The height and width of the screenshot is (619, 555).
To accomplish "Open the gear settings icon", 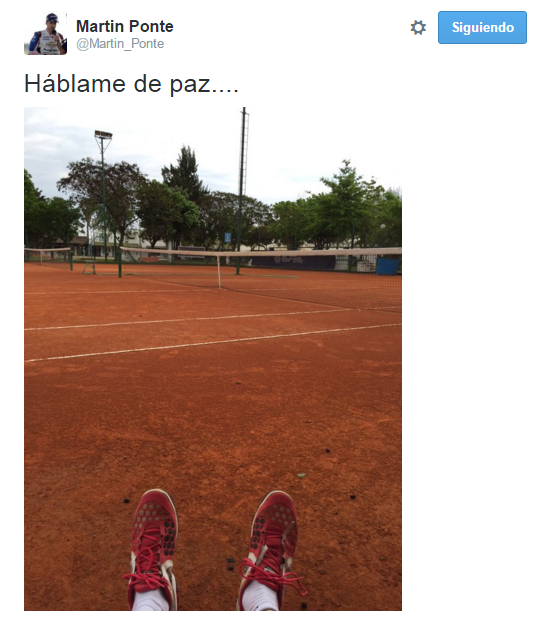I will coord(418,28).
